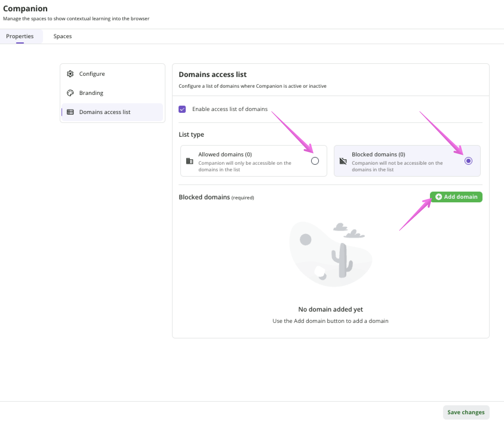Click the Blocked domains card description text
504x422 pixels.
click(x=397, y=166)
